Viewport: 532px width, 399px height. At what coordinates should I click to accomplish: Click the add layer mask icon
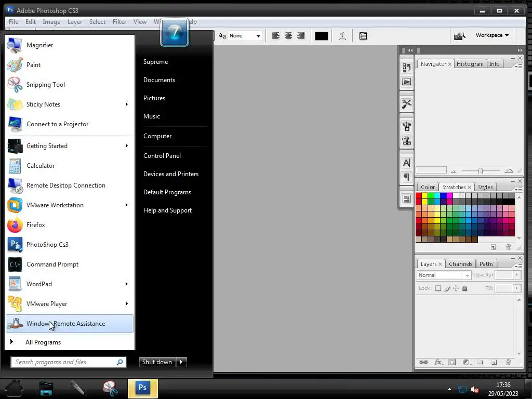(x=452, y=362)
